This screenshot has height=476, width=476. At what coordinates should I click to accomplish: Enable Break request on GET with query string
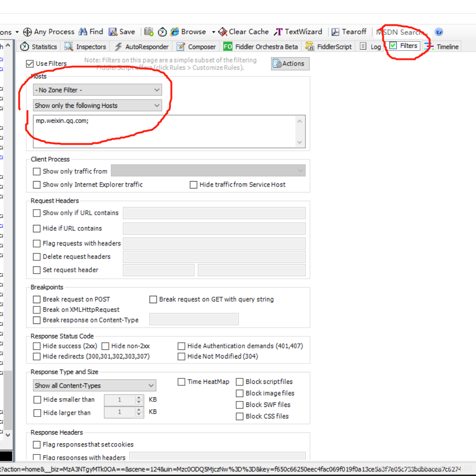coord(153,300)
